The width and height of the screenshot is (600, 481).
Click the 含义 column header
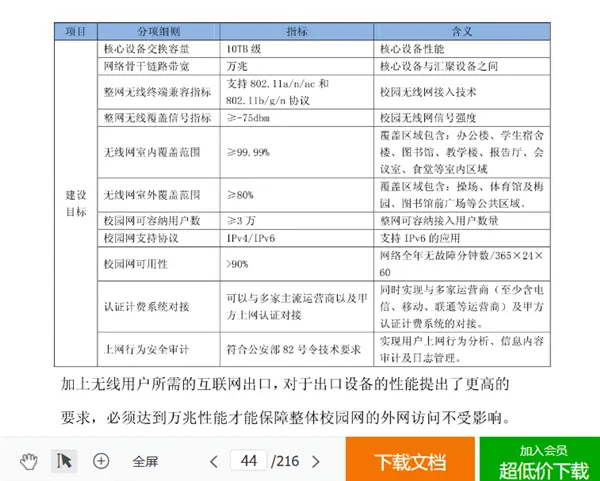pyautogui.click(x=462, y=32)
